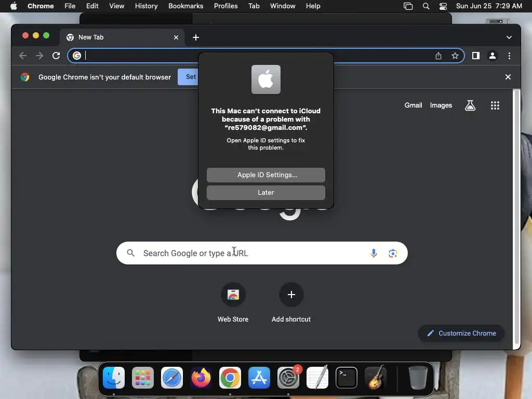Open the File menu
Screen dimensions: 532x399
pyautogui.click(x=70, y=6)
